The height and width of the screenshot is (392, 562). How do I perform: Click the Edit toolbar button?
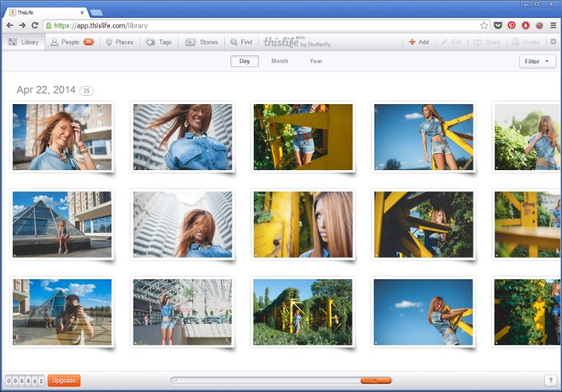tap(451, 42)
